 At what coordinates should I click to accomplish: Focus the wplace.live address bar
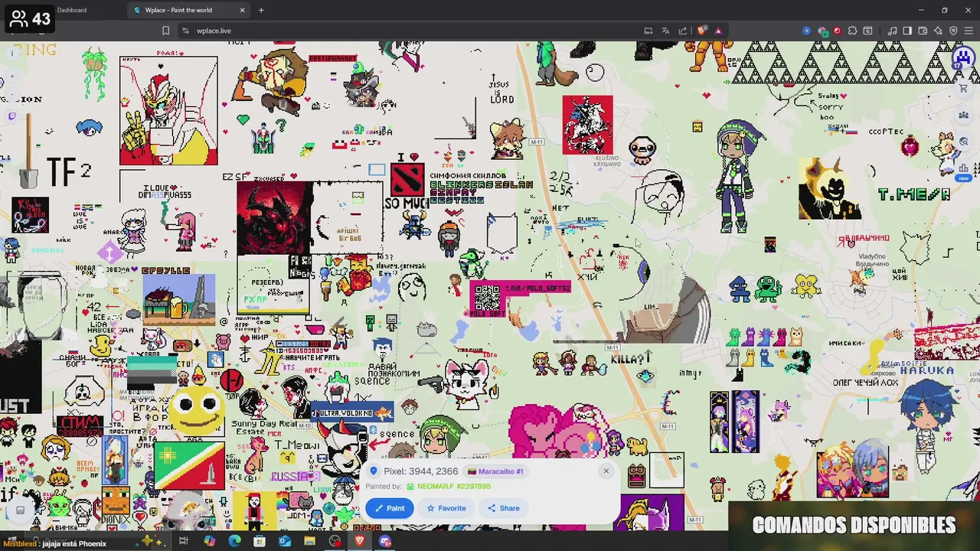413,31
